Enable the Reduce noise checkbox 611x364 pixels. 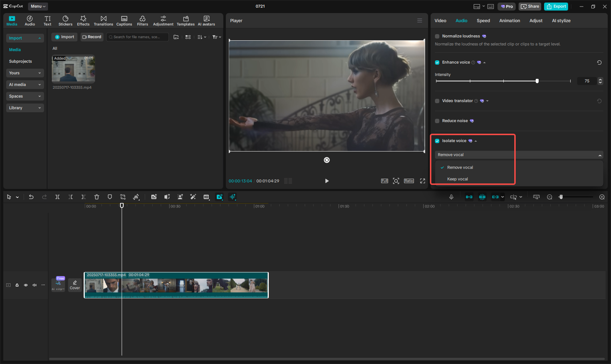point(437,121)
